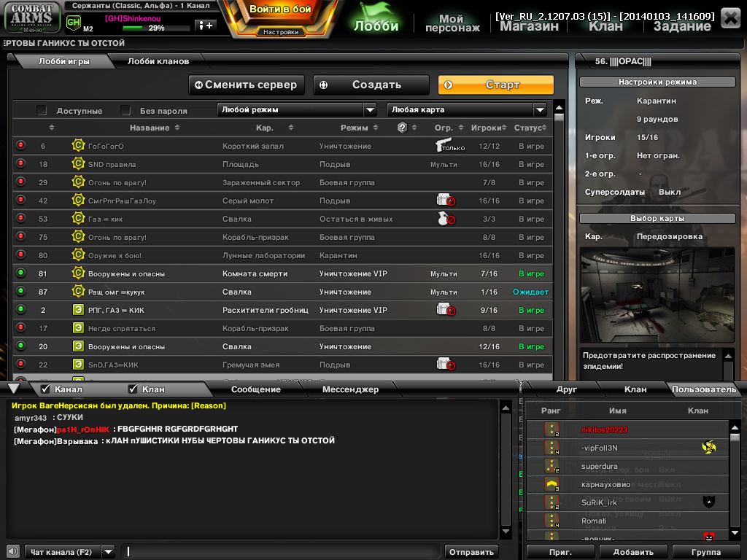The width and height of the screenshot is (747, 560).
Task: Open the Мессенджер tab
Action: pyautogui.click(x=351, y=389)
